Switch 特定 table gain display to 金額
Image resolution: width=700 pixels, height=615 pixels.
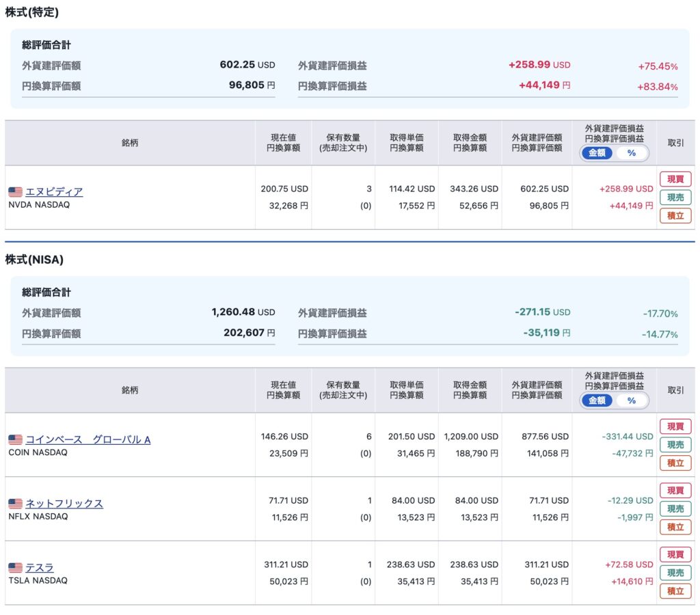click(597, 153)
